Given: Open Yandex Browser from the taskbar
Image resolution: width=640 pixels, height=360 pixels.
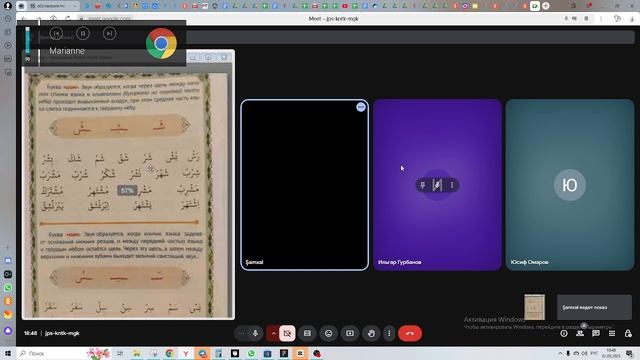Looking at the screenshot, I should (186, 353).
